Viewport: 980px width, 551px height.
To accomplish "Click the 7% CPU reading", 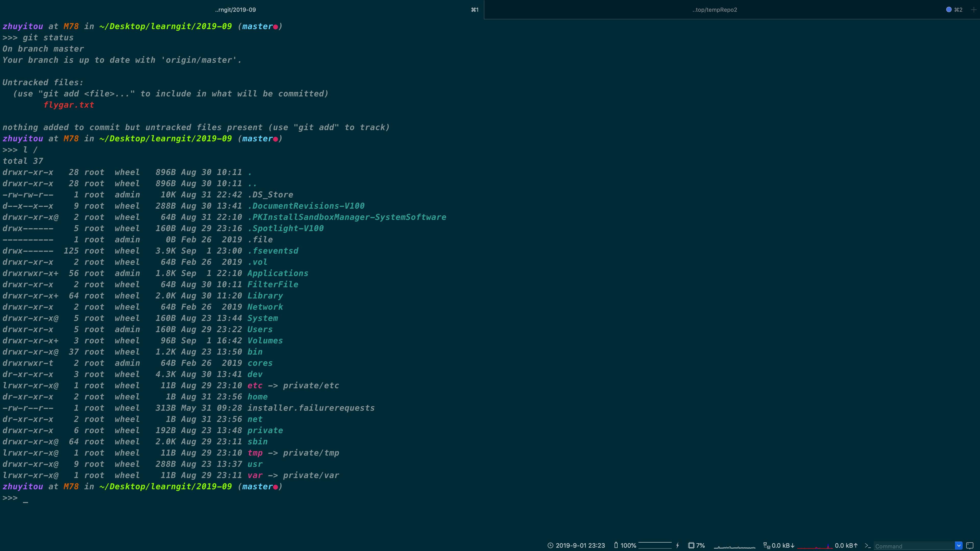I will (x=700, y=545).
